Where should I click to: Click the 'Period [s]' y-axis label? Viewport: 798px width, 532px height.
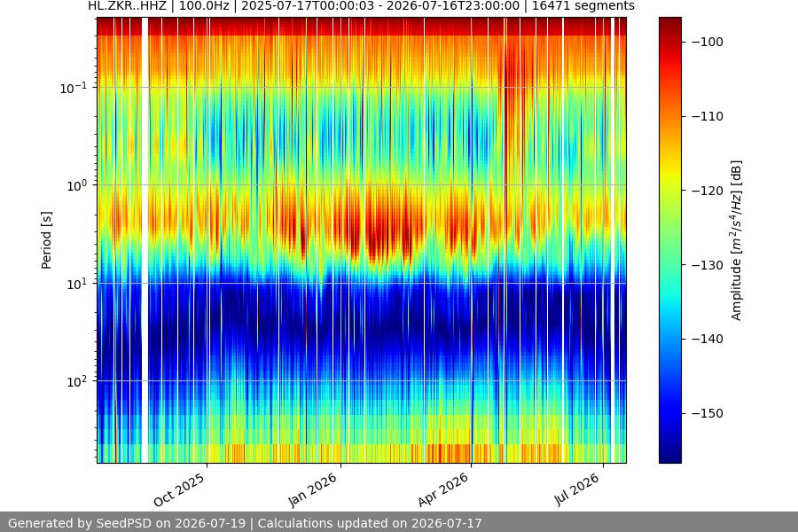[46, 240]
